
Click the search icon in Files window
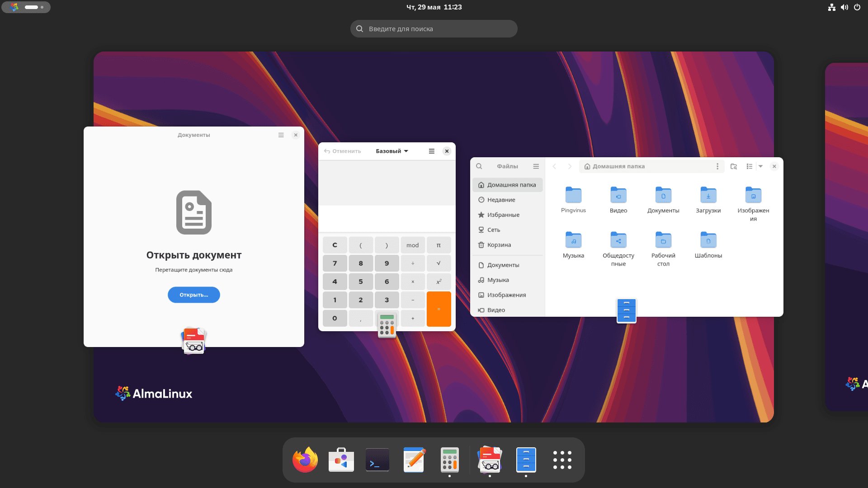[479, 166]
